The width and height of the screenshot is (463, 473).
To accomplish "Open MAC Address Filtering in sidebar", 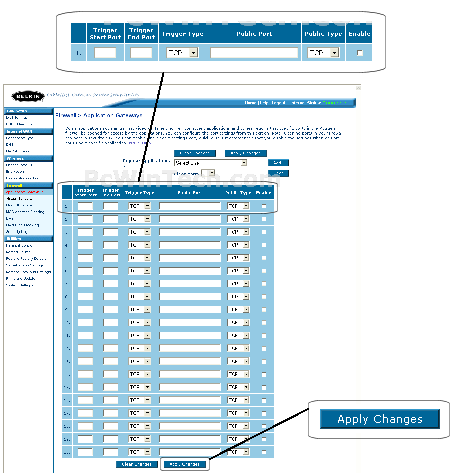I will point(25,211).
